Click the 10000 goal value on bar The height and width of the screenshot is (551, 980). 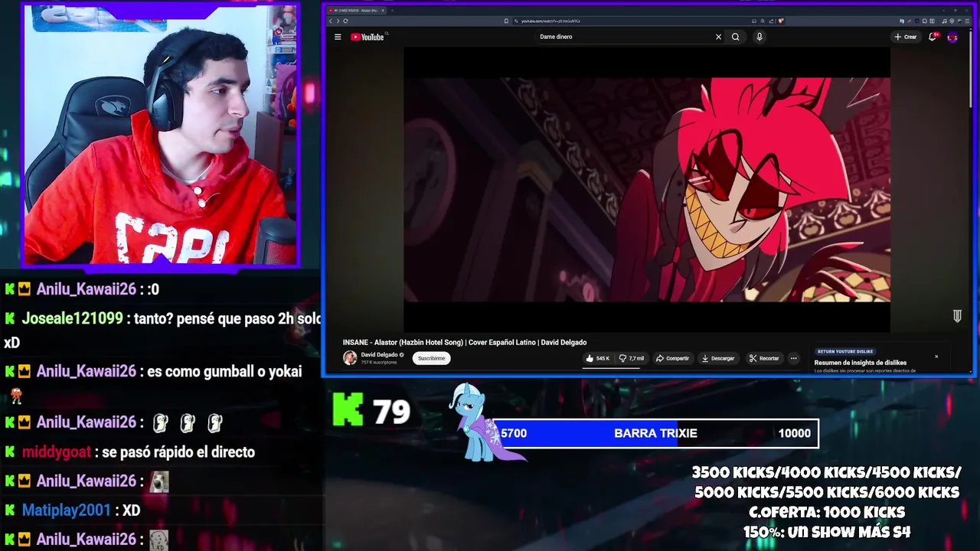pos(794,433)
